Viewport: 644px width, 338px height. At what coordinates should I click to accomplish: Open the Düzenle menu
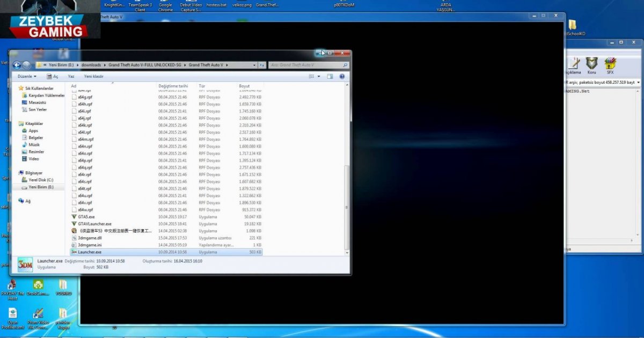click(26, 76)
